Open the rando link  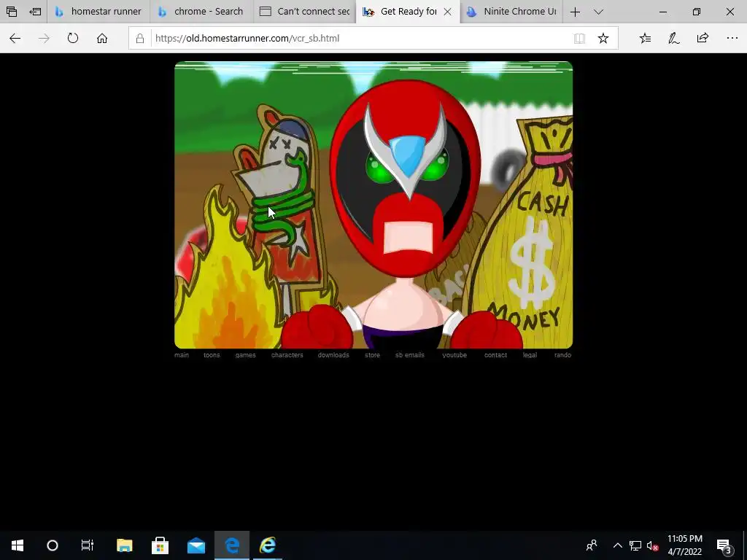(x=562, y=355)
